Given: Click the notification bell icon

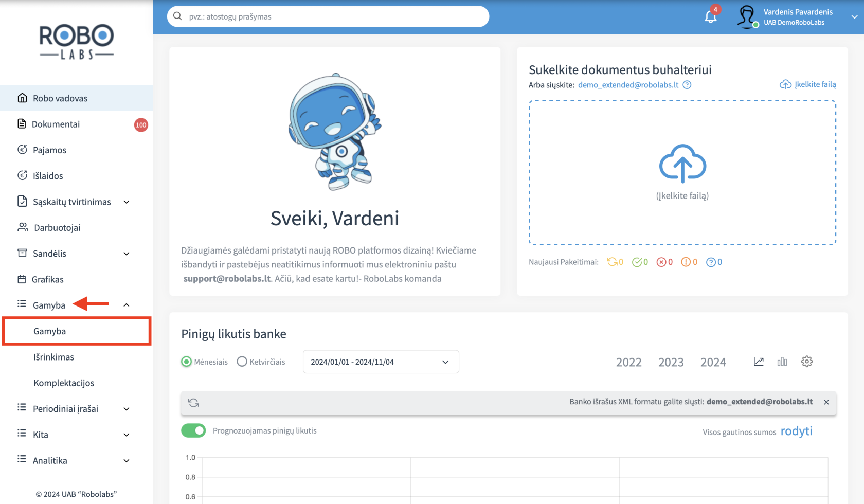Looking at the screenshot, I should tap(711, 16).
